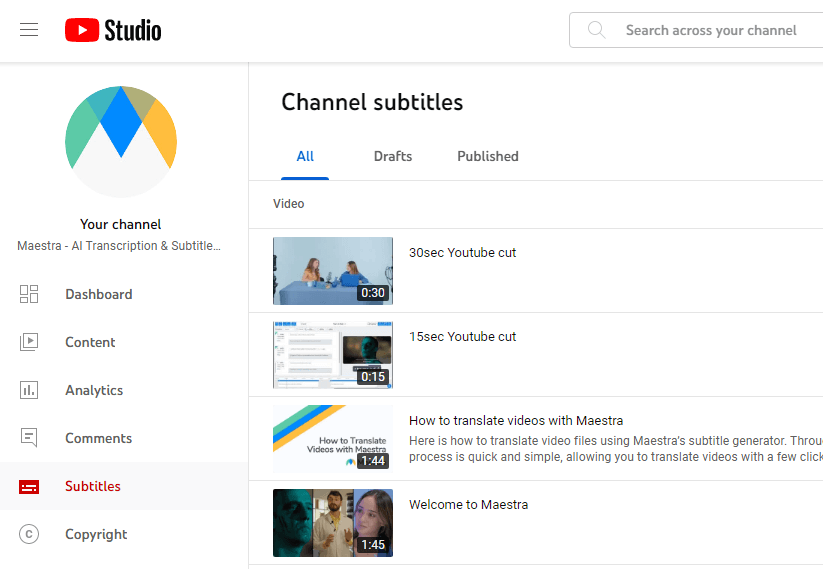This screenshot has height=569, width=823.
Task: Click the Channel subtitles heading
Action: 372,102
